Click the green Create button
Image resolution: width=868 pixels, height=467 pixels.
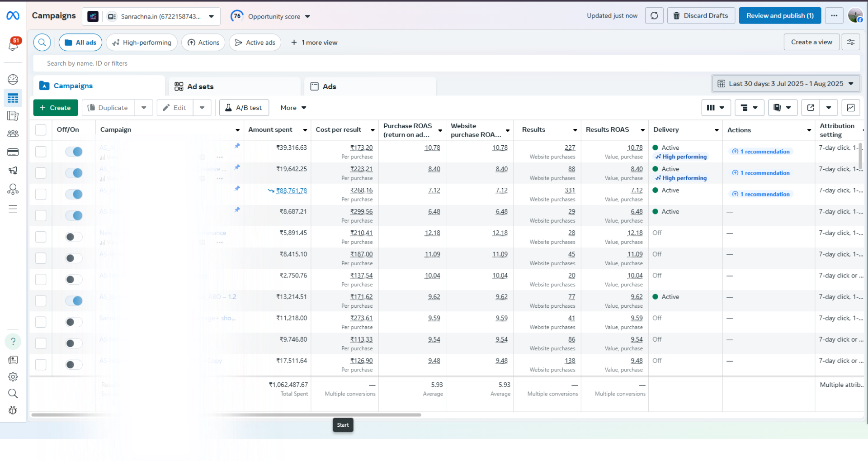point(55,108)
